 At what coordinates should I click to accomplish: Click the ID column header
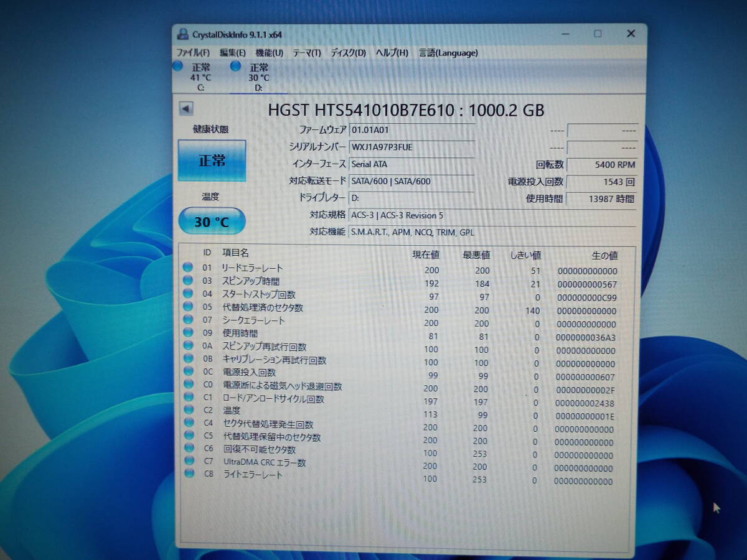click(207, 253)
